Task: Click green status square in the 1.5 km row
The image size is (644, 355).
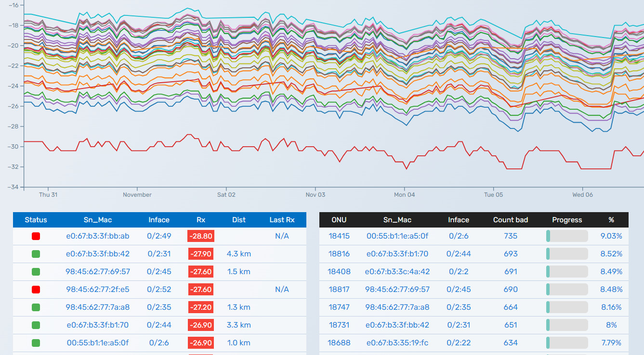Action: click(36, 272)
